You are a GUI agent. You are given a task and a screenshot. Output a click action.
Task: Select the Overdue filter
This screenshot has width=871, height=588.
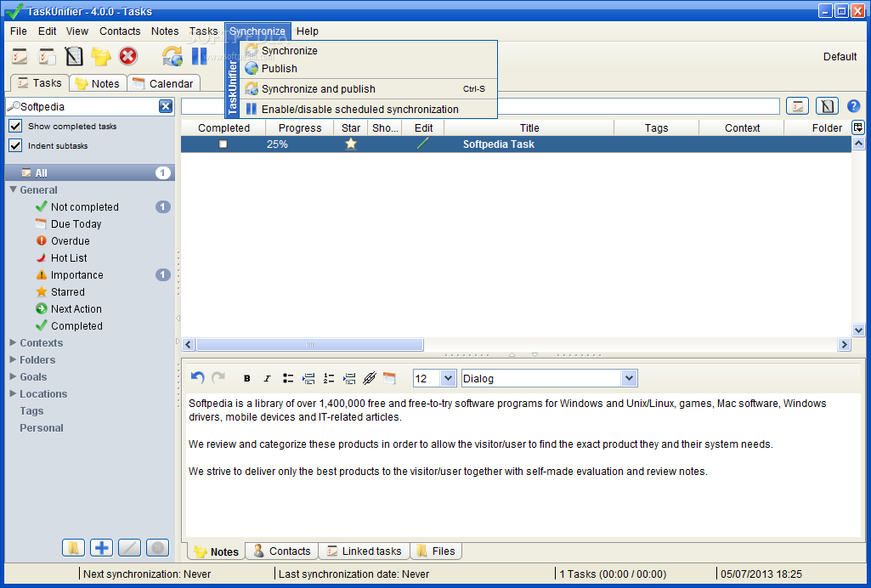coord(70,241)
